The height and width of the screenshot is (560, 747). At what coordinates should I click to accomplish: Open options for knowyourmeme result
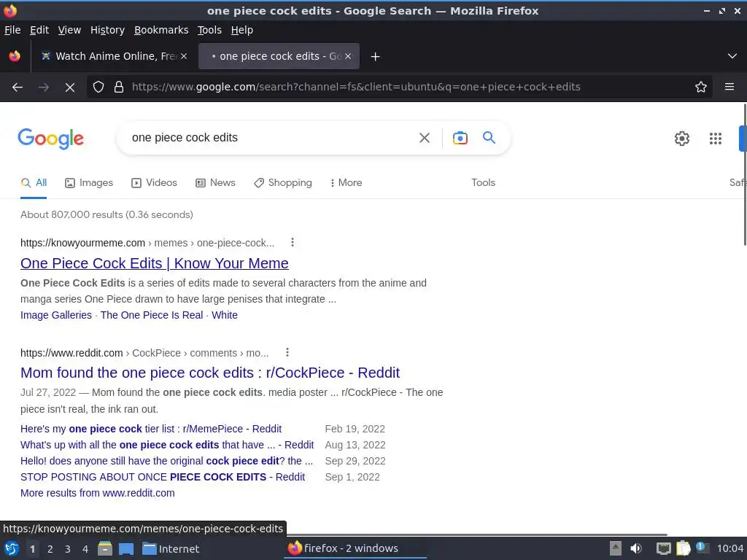click(x=293, y=242)
